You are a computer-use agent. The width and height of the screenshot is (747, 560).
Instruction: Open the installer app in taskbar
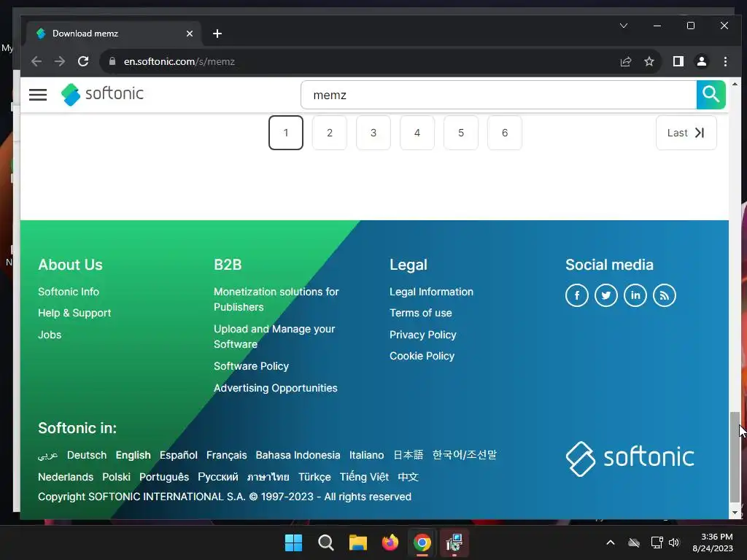click(454, 542)
